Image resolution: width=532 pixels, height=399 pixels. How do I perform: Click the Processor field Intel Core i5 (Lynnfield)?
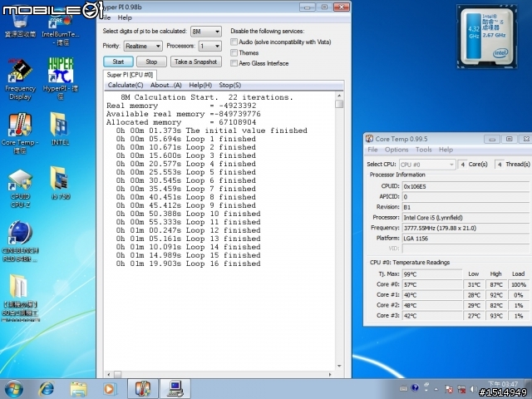pyautogui.click(x=465, y=218)
